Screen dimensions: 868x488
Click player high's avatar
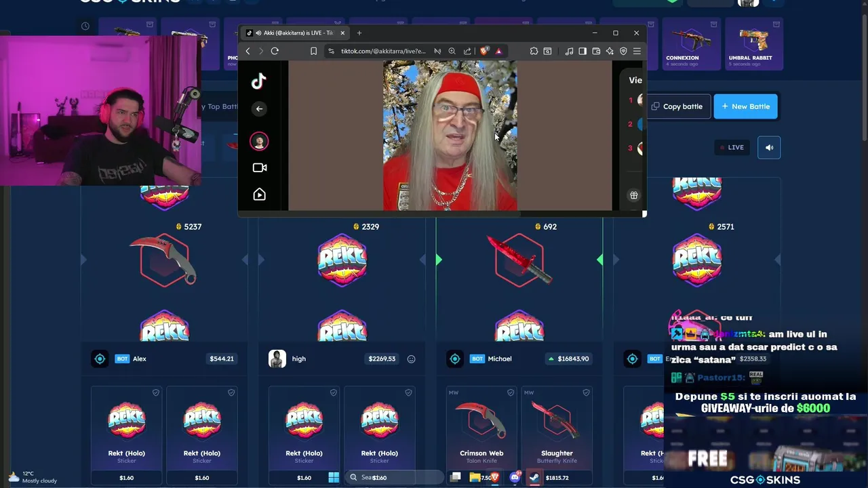tap(277, 359)
